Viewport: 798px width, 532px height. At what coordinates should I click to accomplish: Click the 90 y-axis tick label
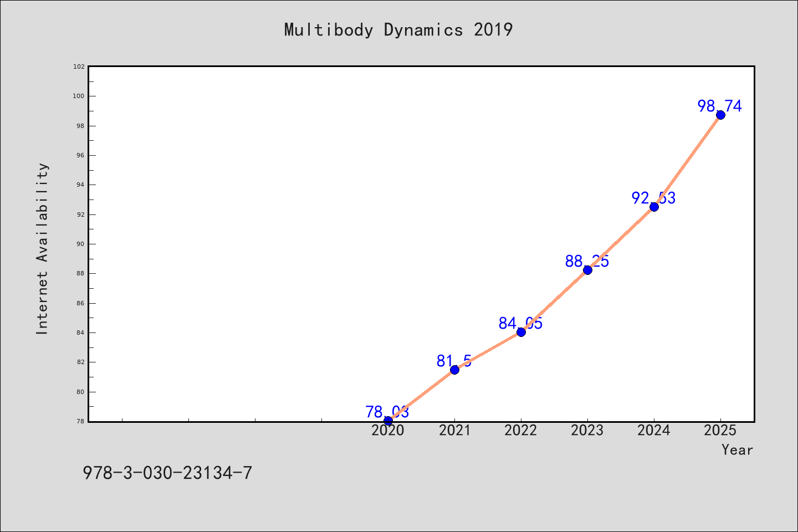81,244
